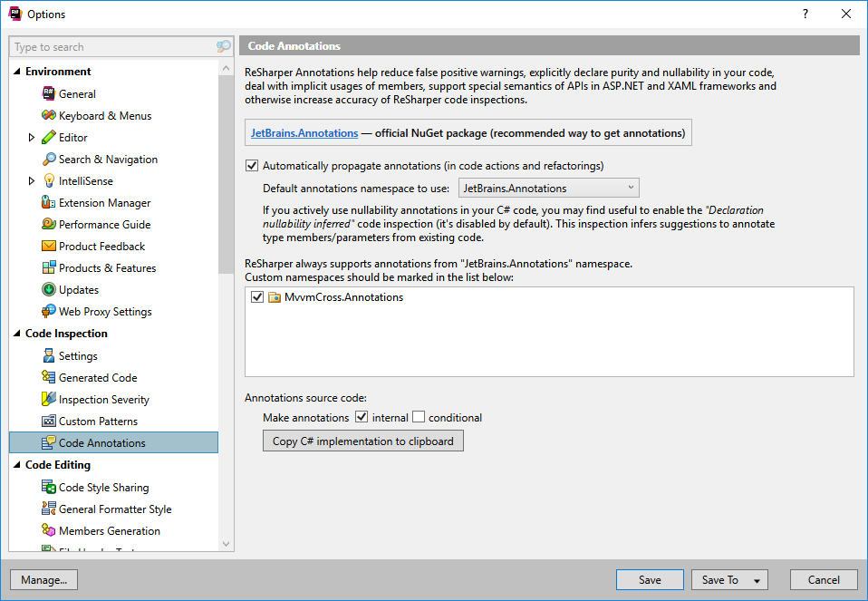Click the Custom Patterns icon

(49, 421)
